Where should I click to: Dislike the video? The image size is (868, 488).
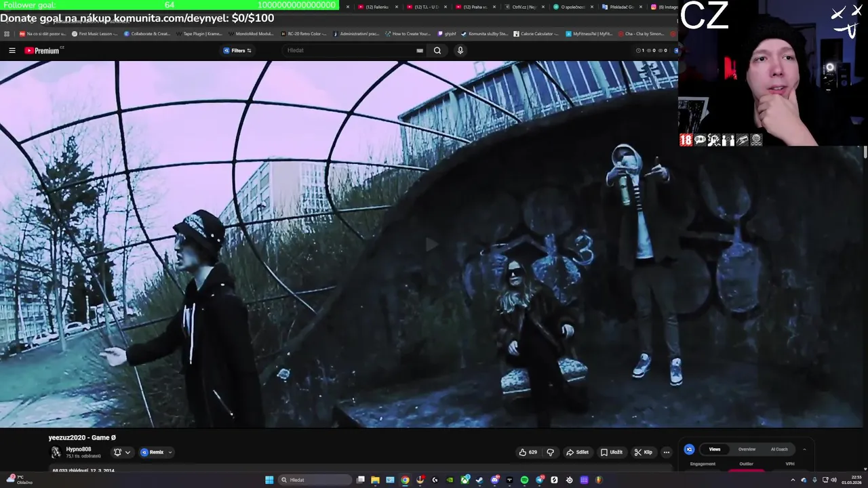tap(550, 452)
